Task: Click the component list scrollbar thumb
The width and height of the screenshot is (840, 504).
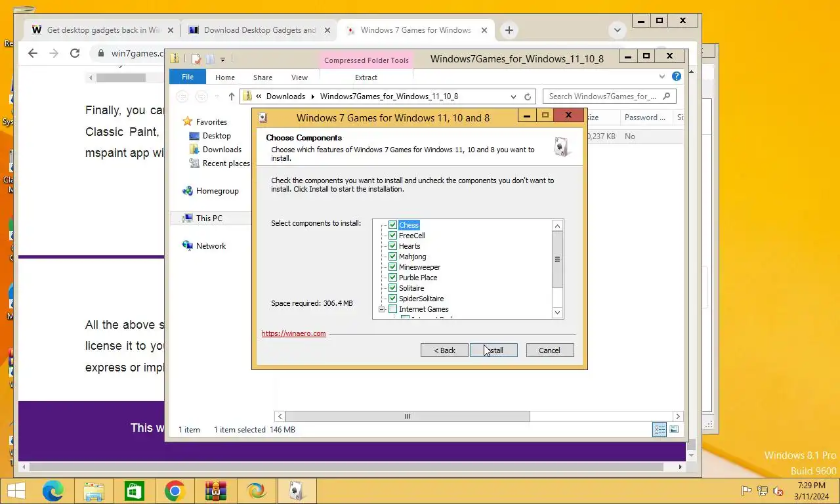Action: click(558, 260)
